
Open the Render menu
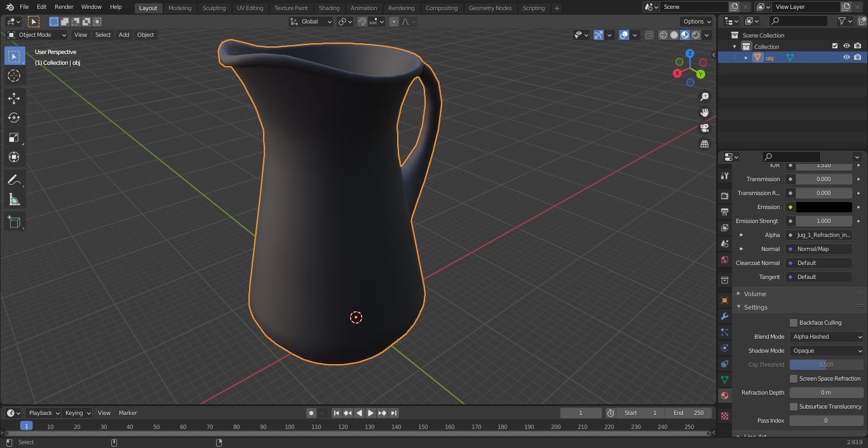pos(64,7)
